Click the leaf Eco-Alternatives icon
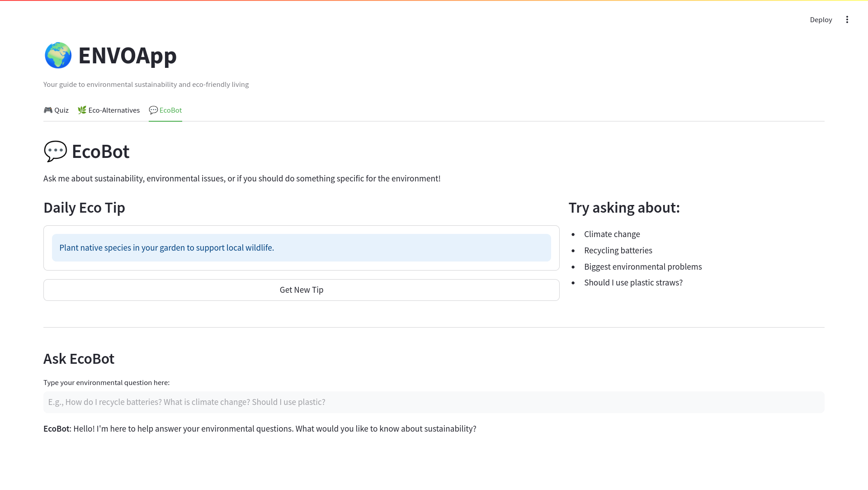The width and height of the screenshot is (868, 490). click(x=82, y=110)
